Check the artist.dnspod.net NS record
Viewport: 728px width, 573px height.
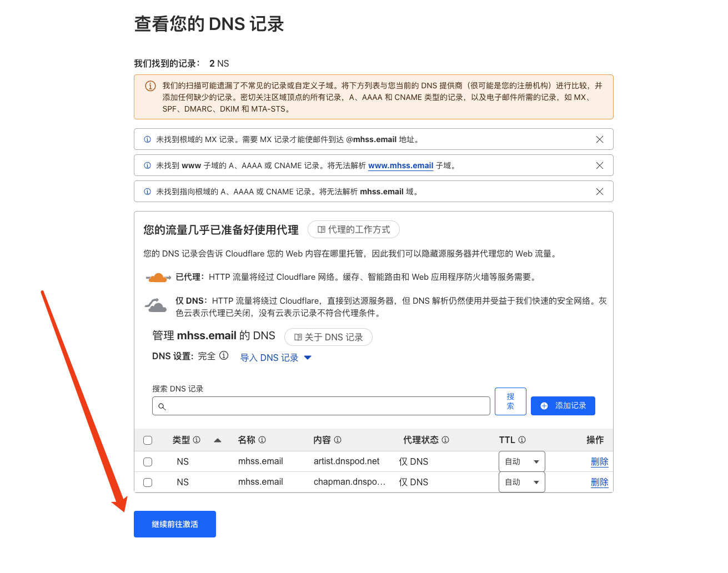pyautogui.click(x=148, y=462)
